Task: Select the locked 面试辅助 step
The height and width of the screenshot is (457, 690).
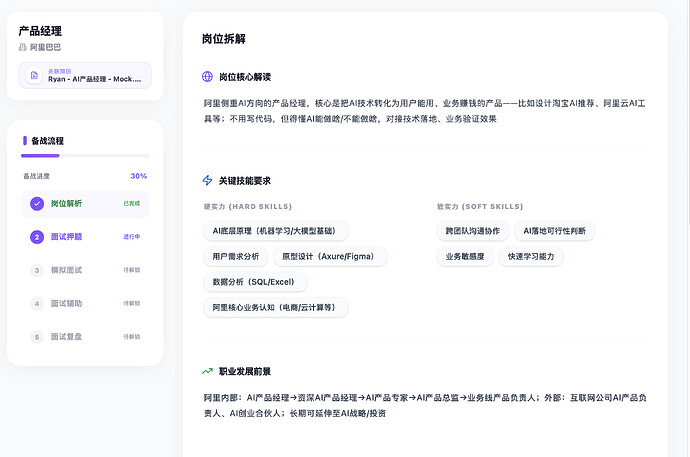Action: coord(85,303)
